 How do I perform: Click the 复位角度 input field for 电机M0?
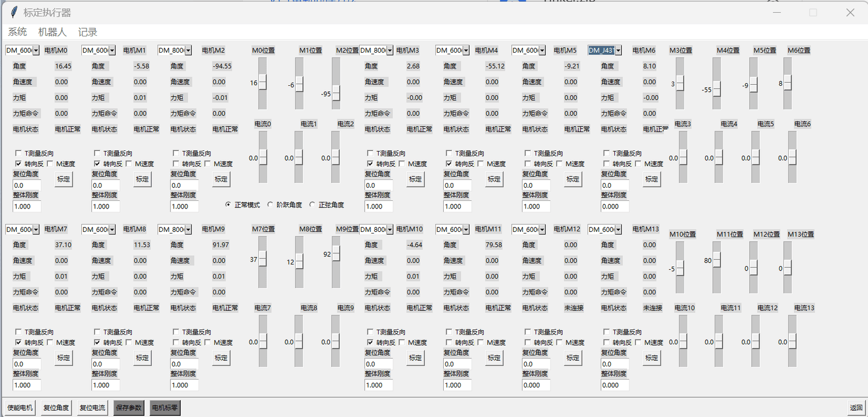27,185
